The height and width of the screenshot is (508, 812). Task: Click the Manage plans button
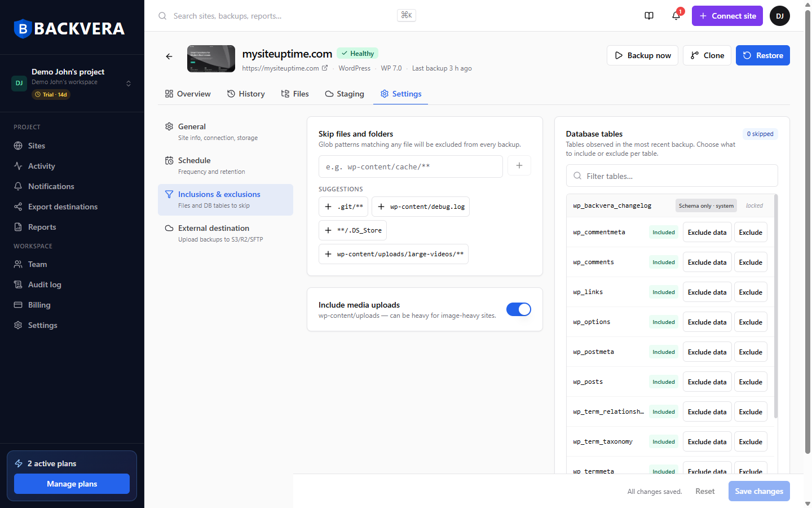point(72,484)
